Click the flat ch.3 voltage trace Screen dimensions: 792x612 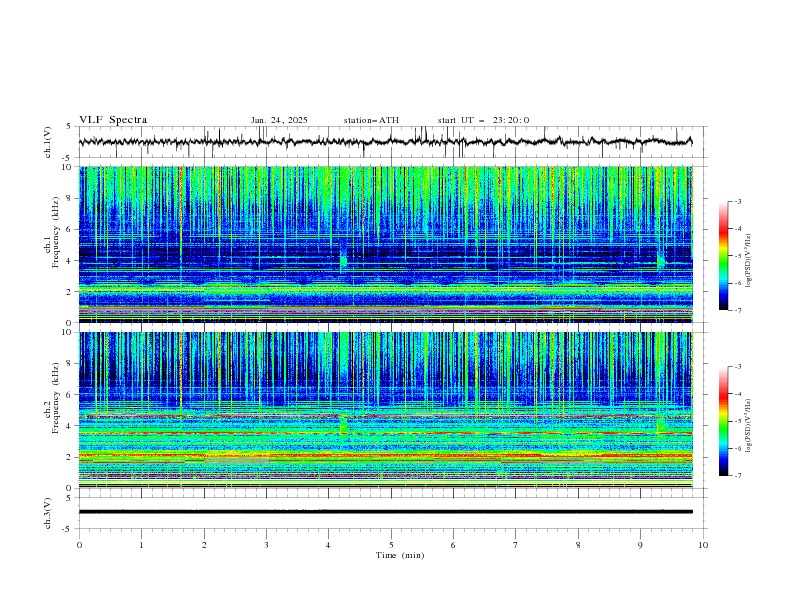[385, 512]
